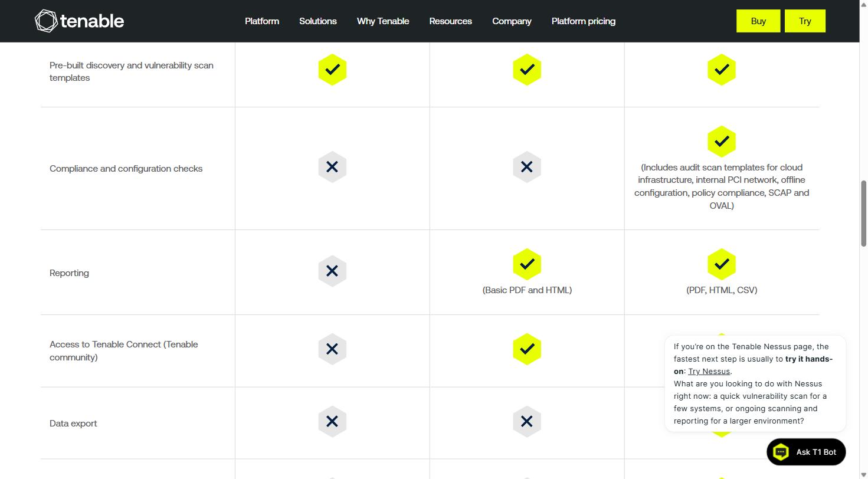Select 'Compliance and configuration checks' row label
The height and width of the screenshot is (479, 868).
tap(126, 169)
